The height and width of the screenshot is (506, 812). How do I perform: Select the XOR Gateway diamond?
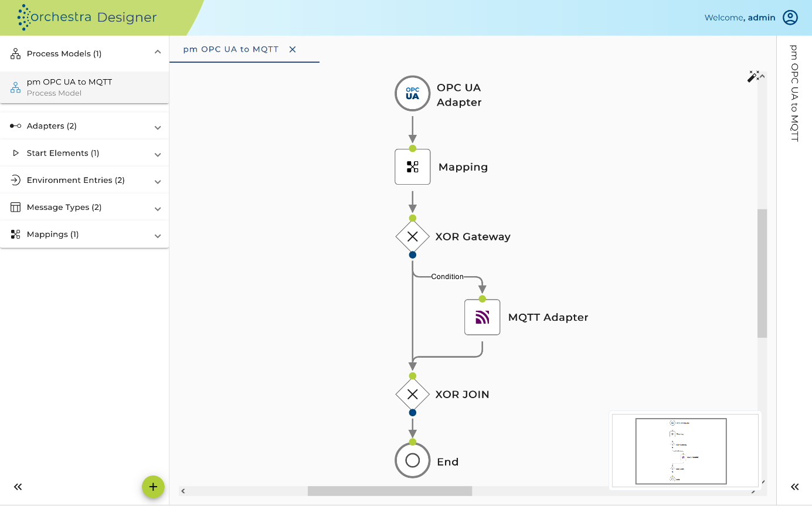coord(413,237)
